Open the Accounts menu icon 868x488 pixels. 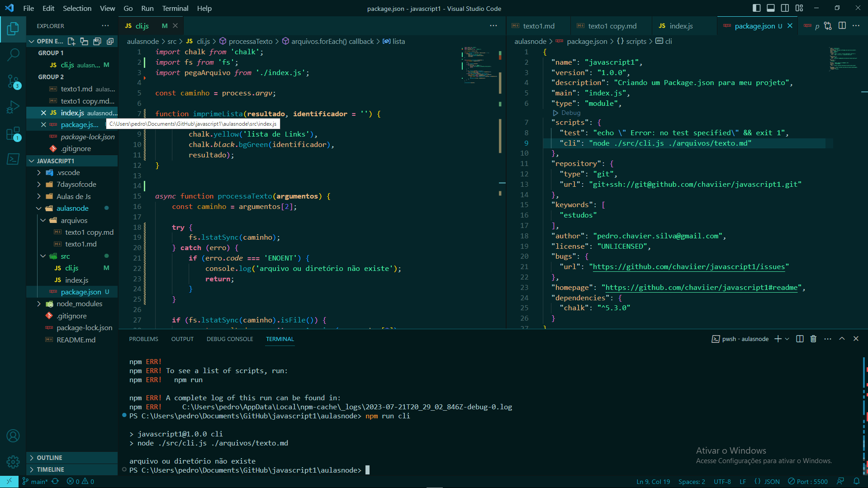pos(13,436)
